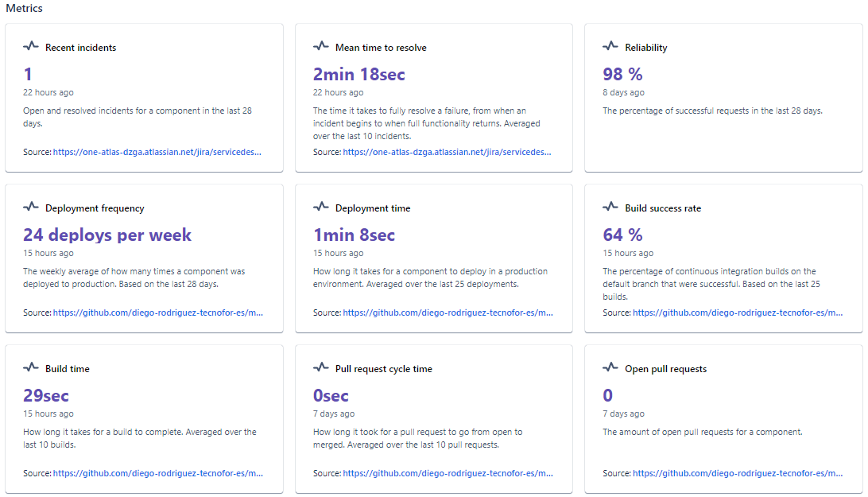Click the Reliability metric pulse icon
Screen dimensions: 868x497
click(x=610, y=47)
